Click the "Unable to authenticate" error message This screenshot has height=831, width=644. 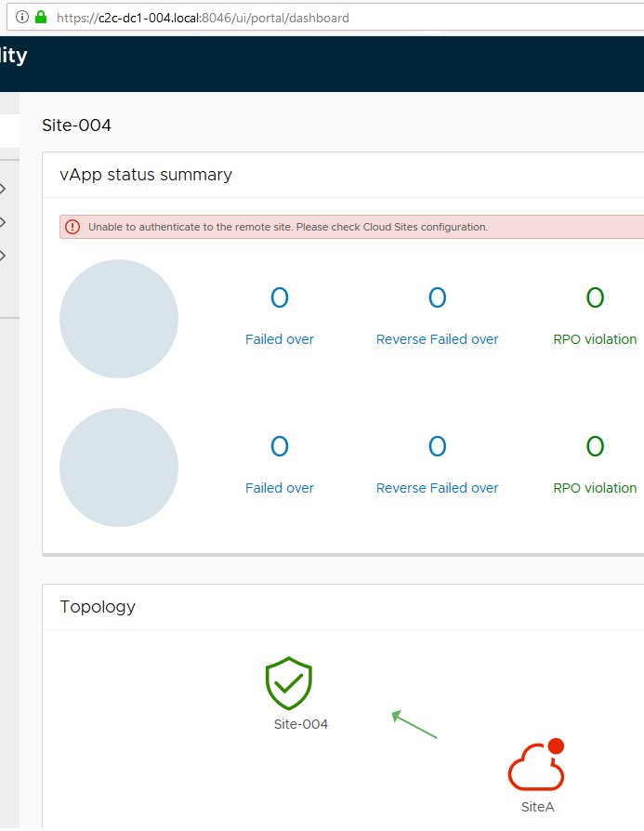pos(288,227)
